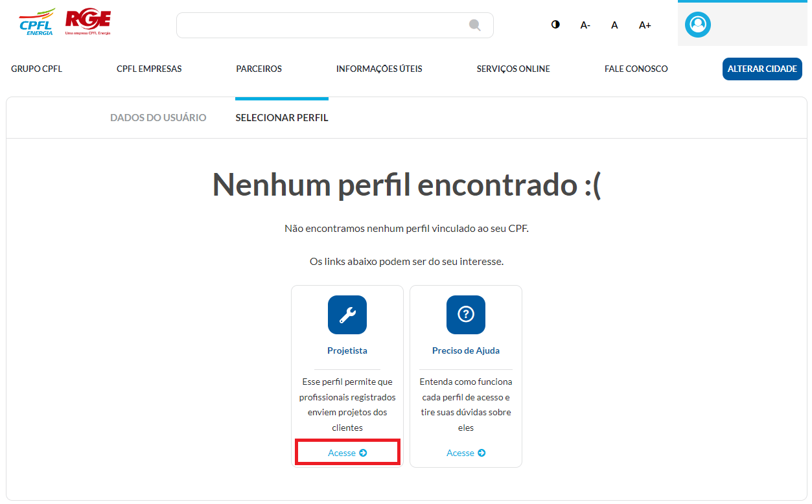Image resolution: width=812 pixels, height=504 pixels.
Task: Click the magnifying glass search icon
Action: coord(475,25)
